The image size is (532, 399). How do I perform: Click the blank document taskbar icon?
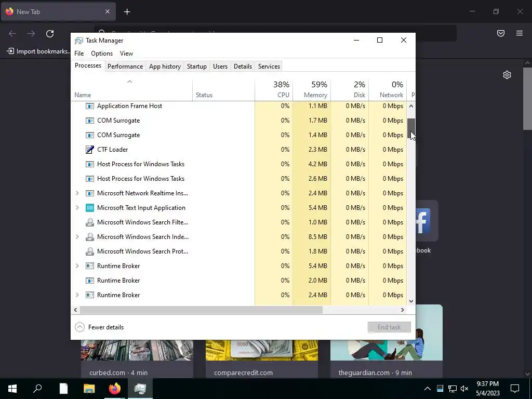click(x=63, y=389)
